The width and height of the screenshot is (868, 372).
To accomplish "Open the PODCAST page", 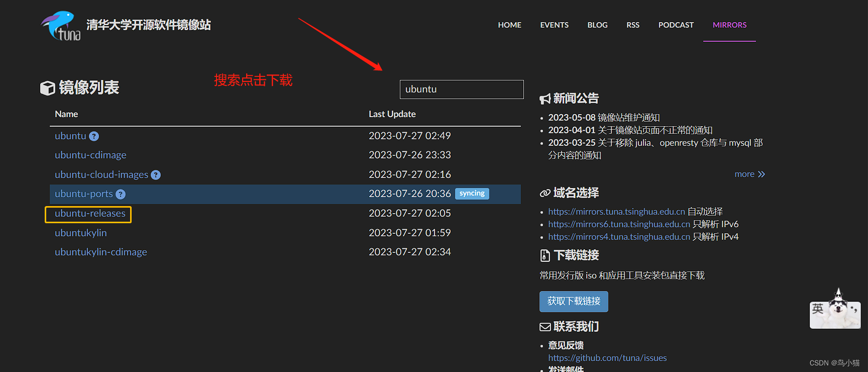I will pyautogui.click(x=676, y=25).
